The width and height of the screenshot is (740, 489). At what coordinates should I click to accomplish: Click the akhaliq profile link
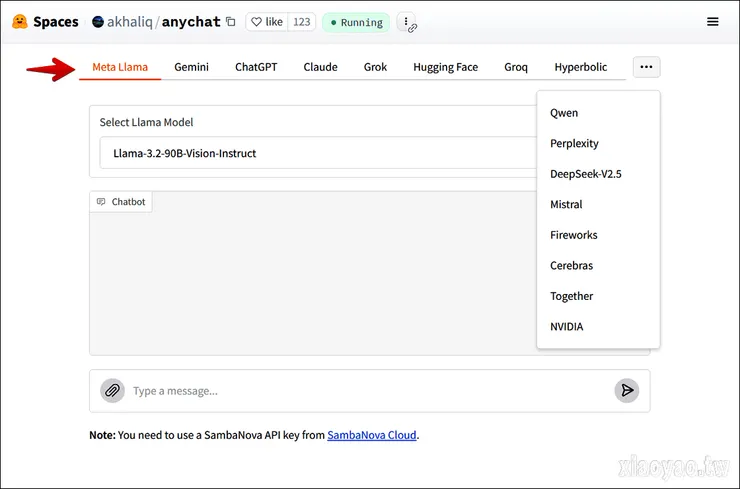click(x=128, y=22)
